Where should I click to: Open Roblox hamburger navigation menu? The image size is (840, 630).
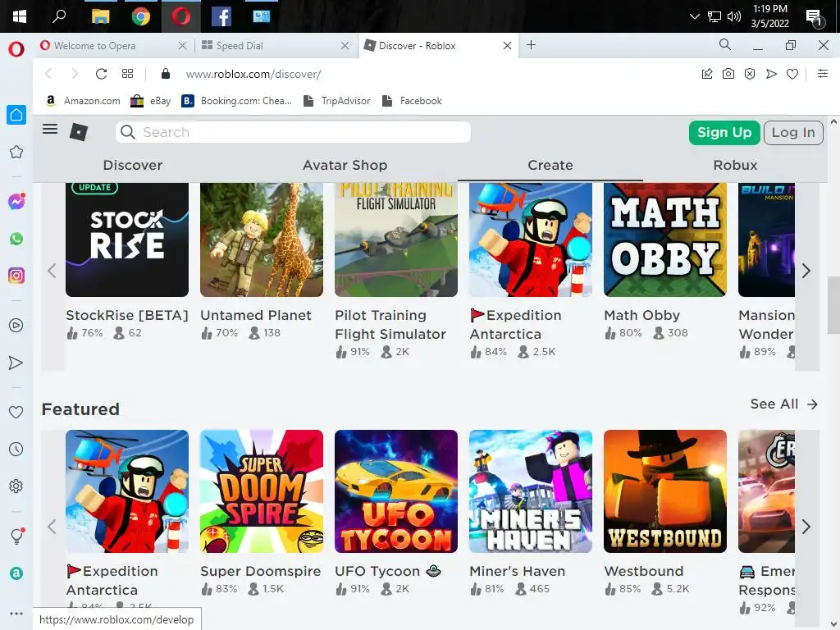[x=50, y=129]
